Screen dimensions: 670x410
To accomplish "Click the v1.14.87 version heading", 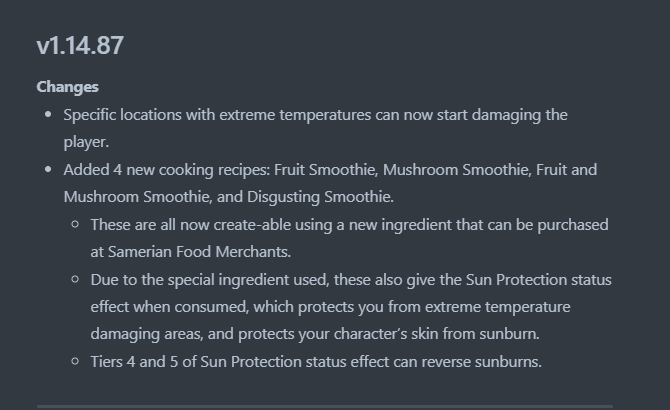I will [80, 45].
